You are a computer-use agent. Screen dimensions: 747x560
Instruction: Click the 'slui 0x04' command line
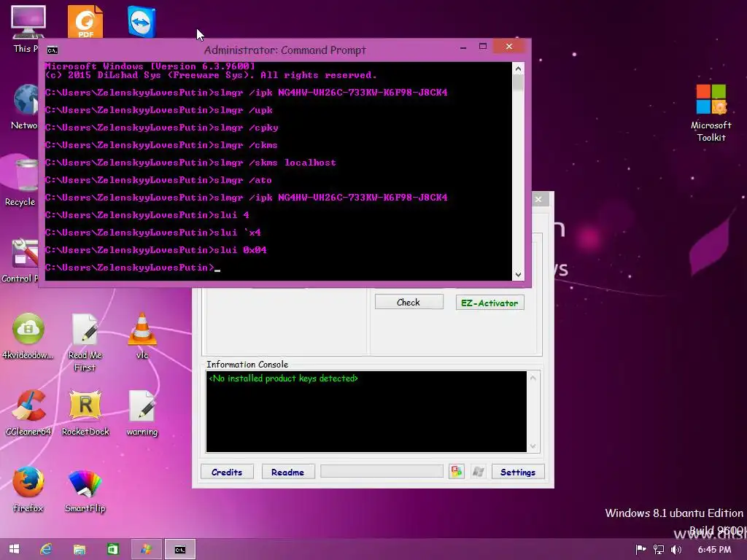[156, 250]
